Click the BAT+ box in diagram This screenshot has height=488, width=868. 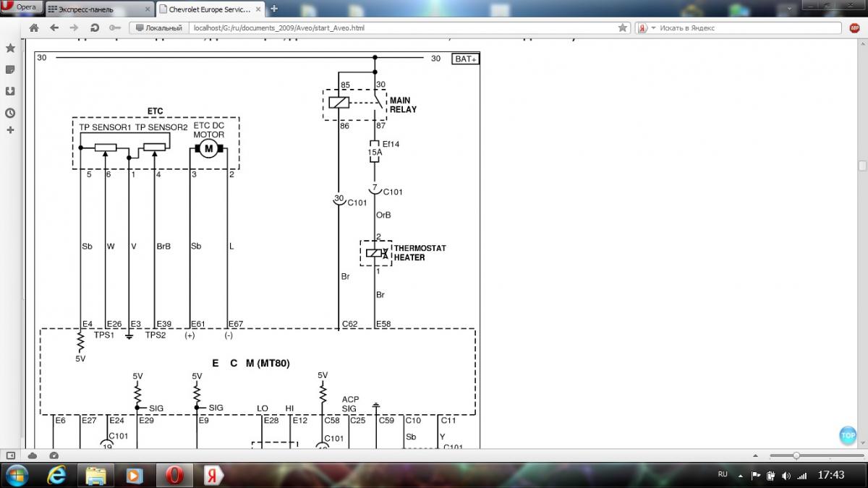pyautogui.click(x=466, y=59)
